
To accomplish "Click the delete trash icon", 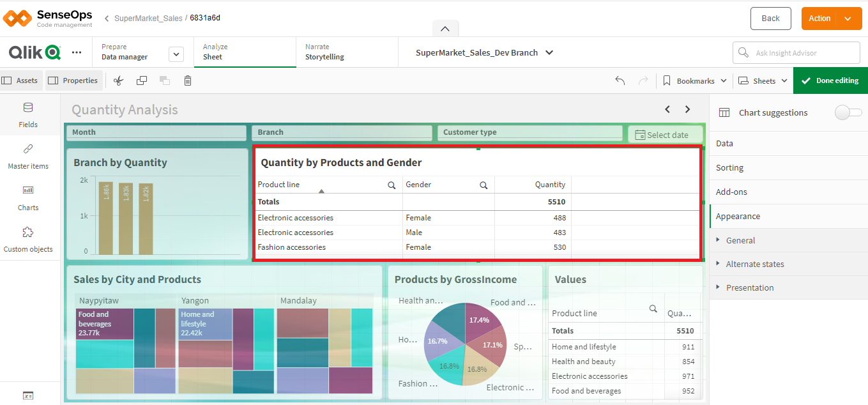I will coord(188,80).
